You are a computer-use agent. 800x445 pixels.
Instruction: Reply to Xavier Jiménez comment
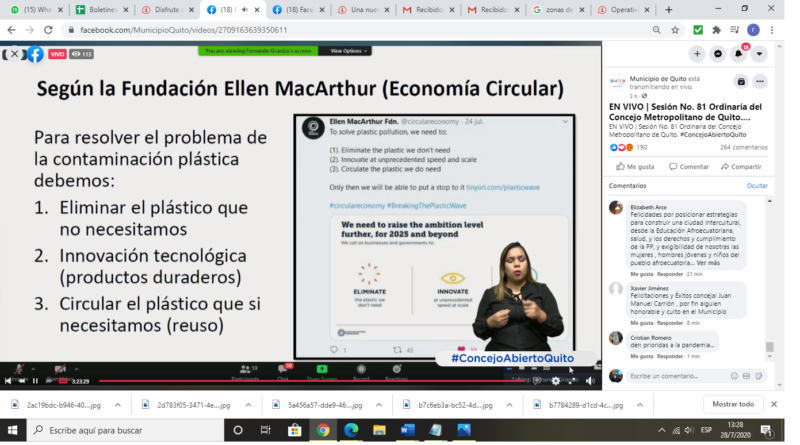[670, 323]
